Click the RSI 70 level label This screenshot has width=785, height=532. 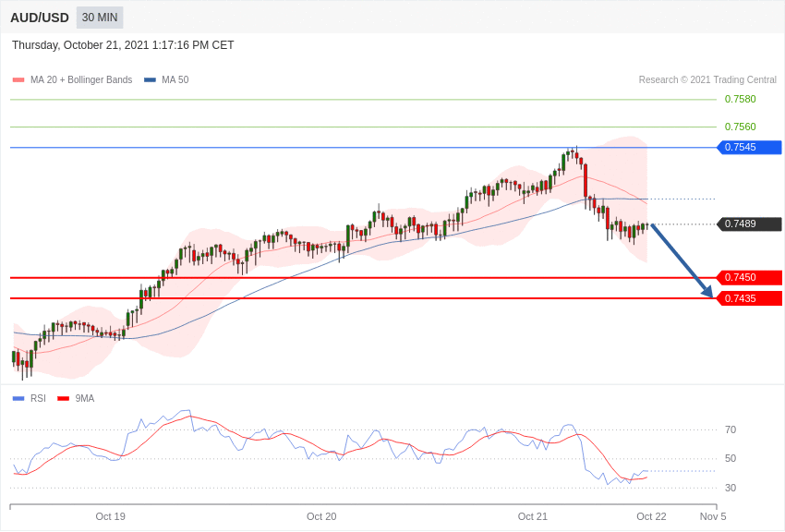coord(731,430)
